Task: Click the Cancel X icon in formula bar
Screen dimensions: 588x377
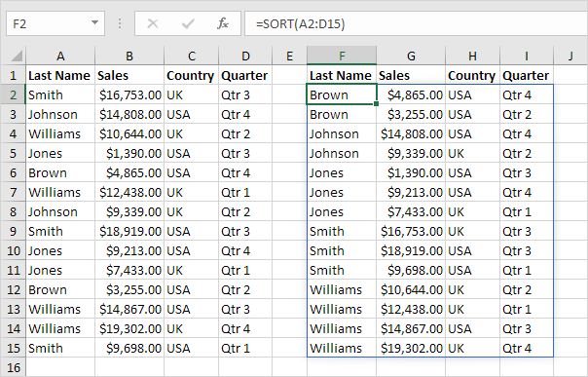Action: pos(153,23)
